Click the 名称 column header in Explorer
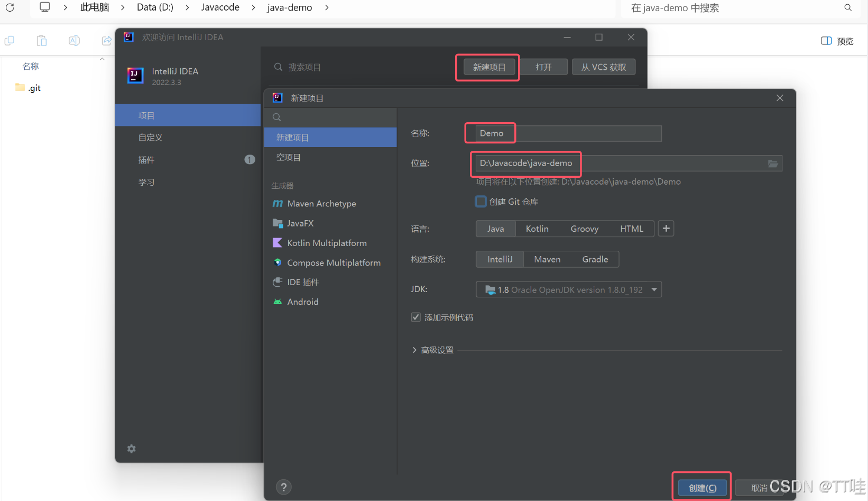Viewport: 868px width, 501px height. click(31, 66)
